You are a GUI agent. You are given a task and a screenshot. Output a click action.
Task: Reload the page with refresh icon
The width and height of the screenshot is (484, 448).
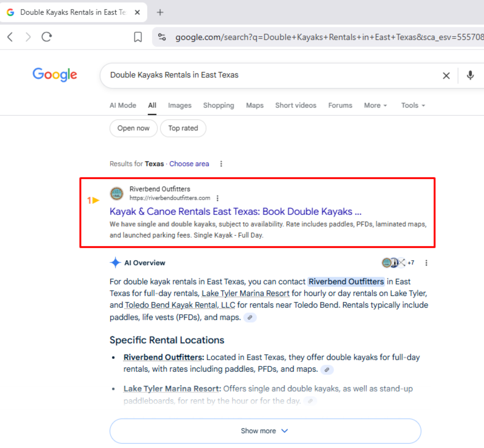(x=47, y=37)
